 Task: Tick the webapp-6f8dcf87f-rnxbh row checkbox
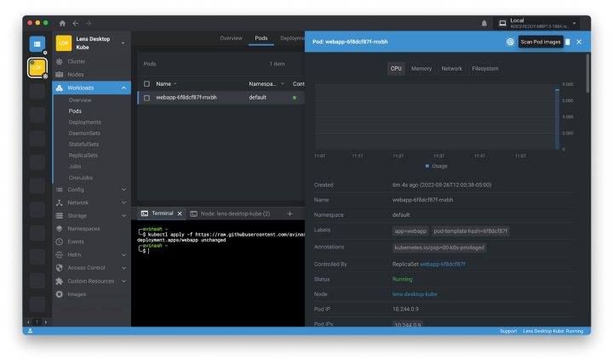[146, 98]
